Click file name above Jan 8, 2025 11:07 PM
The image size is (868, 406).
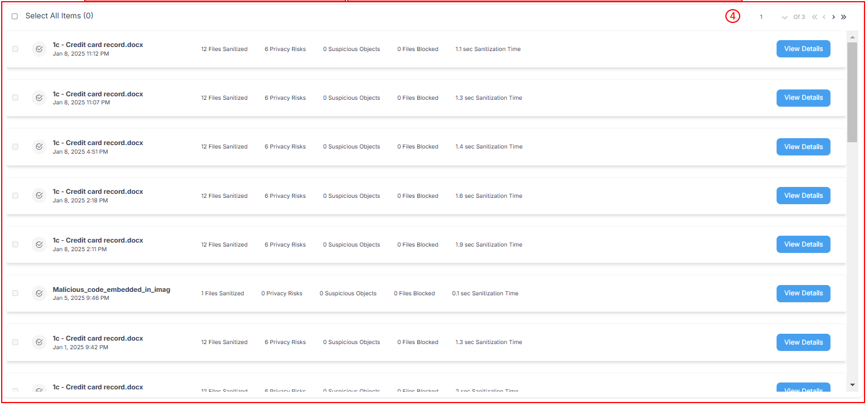98,93
